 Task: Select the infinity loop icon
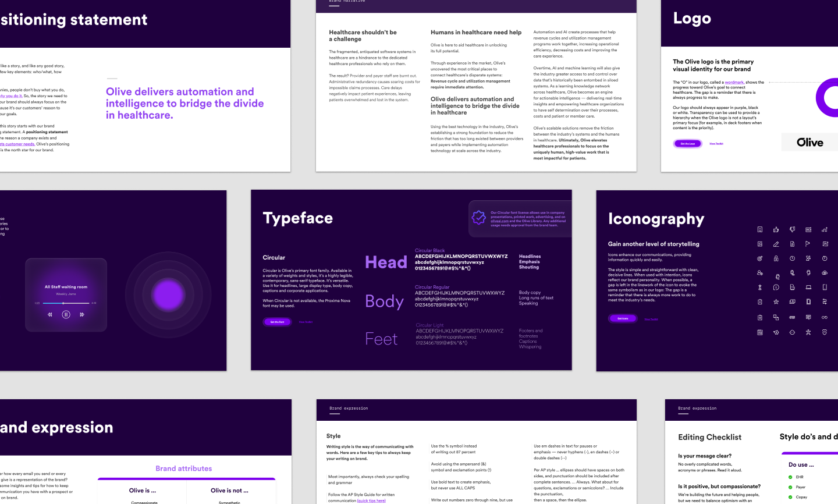pos(825,317)
